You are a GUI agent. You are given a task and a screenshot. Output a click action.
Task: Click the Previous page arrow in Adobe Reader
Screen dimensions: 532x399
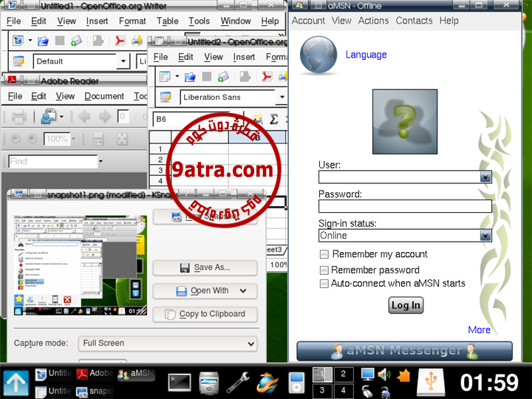coord(83,117)
